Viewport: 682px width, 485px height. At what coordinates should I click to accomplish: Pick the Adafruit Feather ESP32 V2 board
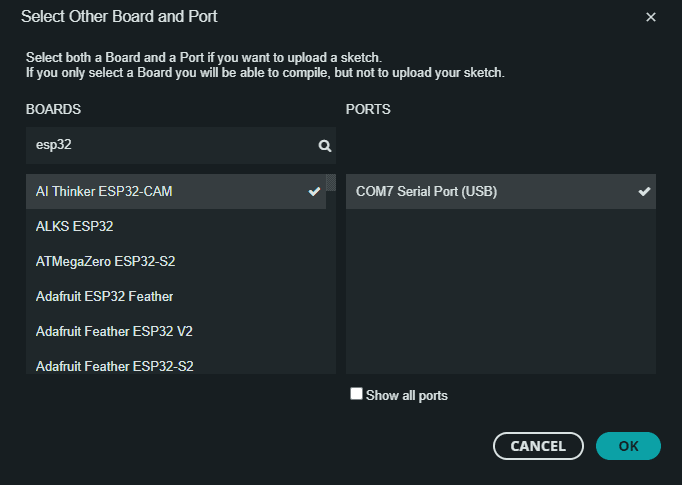tap(176, 331)
